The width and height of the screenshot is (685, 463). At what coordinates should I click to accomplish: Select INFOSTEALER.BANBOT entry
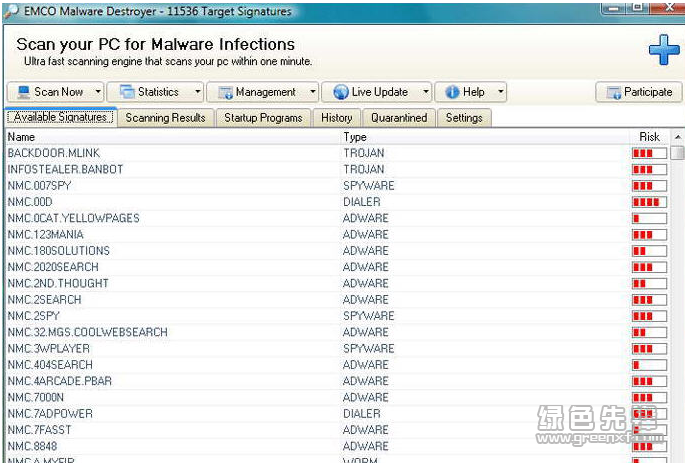(x=337, y=169)
